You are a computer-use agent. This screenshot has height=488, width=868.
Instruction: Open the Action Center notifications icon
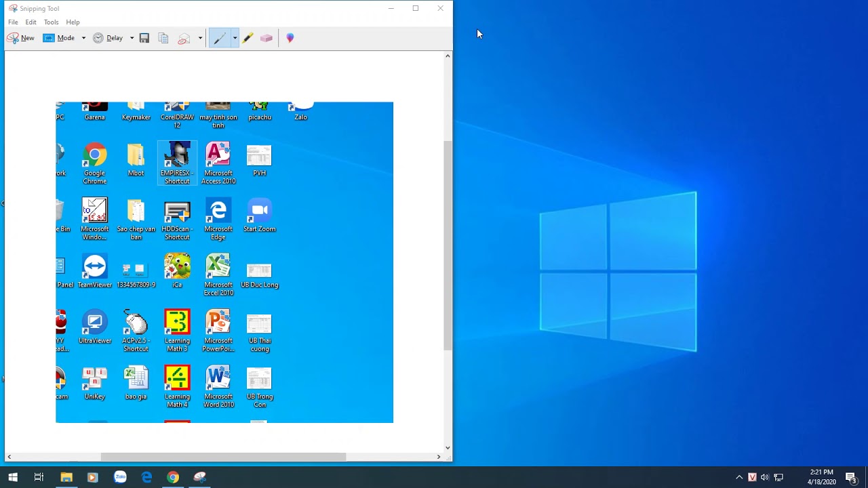(x=851, y=477)
